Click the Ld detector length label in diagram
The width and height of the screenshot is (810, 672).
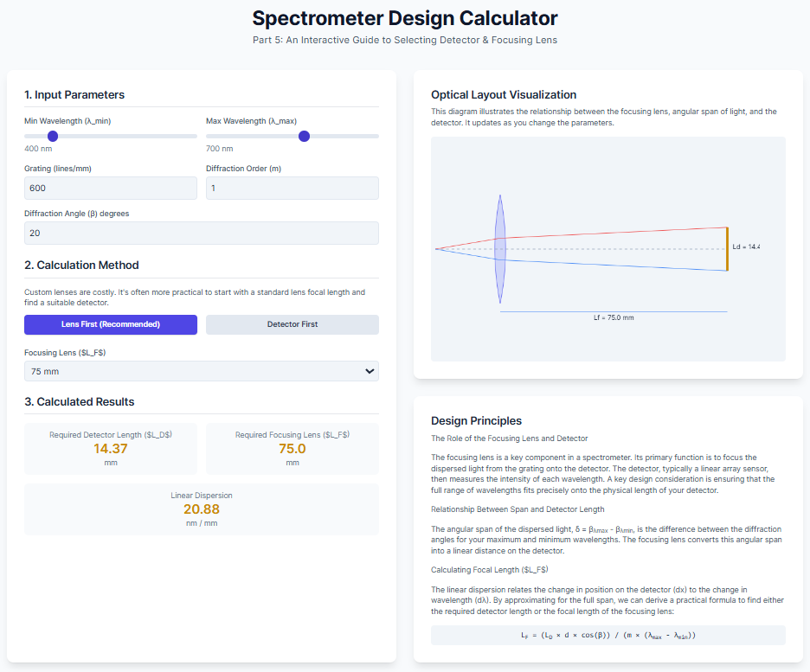pyautogui.click(x=745, y=247)
